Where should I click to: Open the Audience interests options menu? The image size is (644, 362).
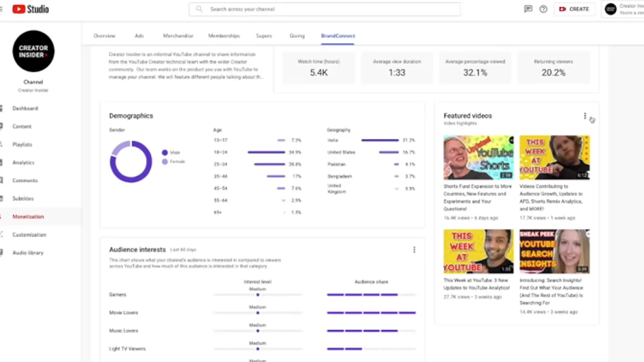[x=414, y=249]
